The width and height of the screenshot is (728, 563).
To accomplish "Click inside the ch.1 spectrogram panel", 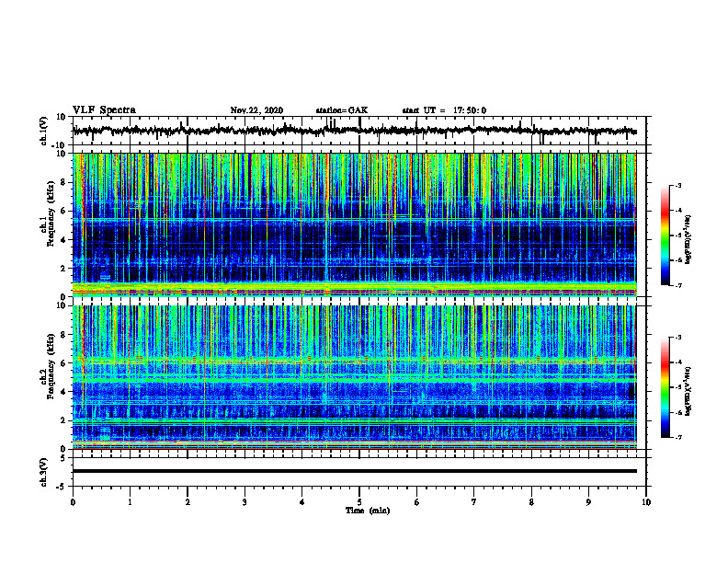I will point(354,224).
